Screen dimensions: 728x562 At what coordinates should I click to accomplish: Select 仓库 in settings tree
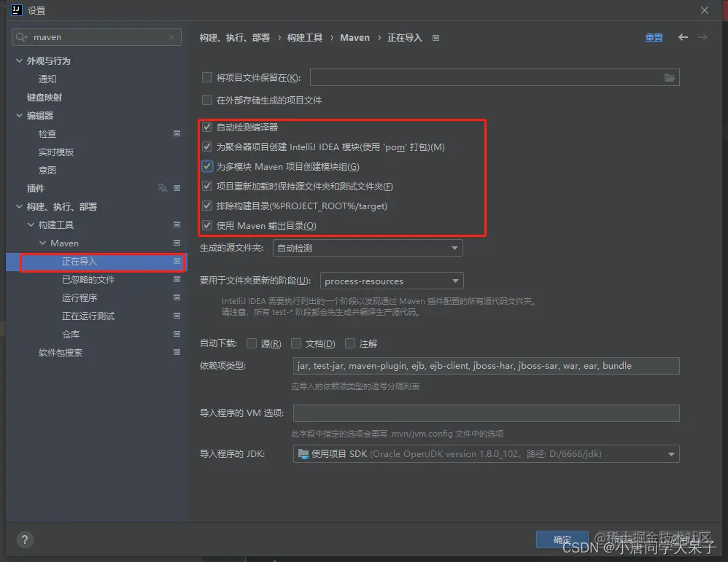71,334
